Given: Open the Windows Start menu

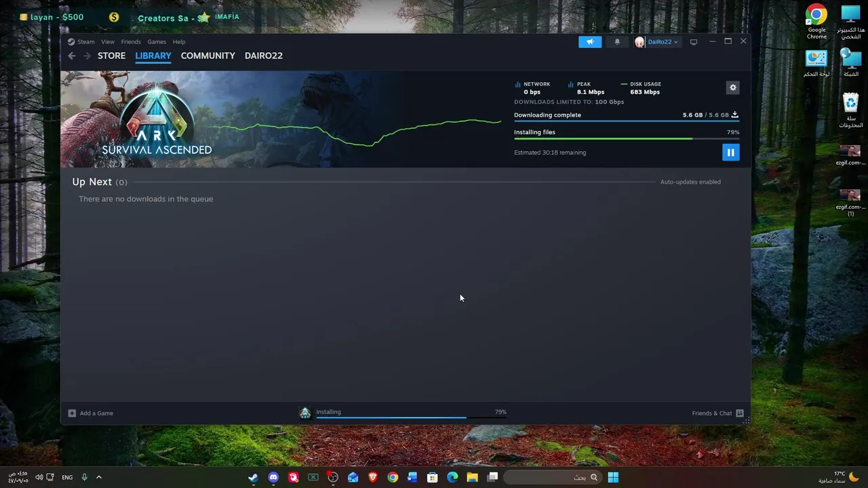Looking at the screenshot, I should point(613,478).
